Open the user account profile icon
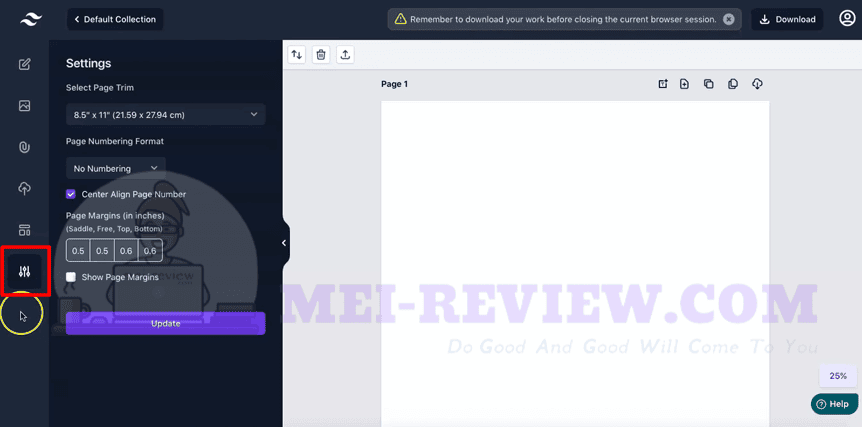The width and height of the screenshot is (862, 427). [x=847, y=19]
